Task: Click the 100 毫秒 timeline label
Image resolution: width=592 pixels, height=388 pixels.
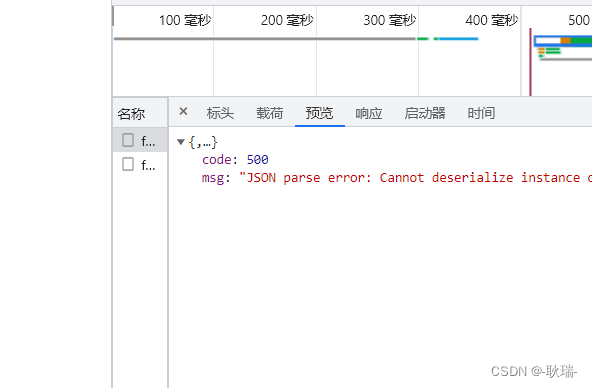Action: click(x=185, y=20)
